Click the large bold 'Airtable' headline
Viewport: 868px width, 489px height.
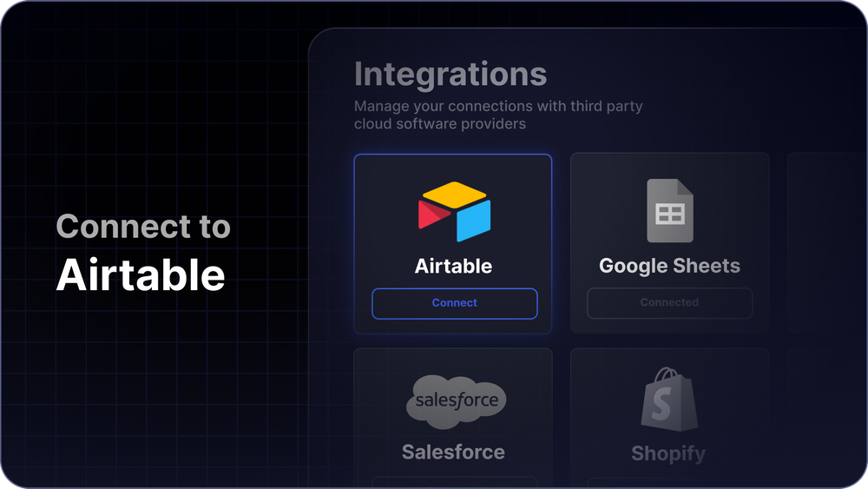(x=141, y=275)
